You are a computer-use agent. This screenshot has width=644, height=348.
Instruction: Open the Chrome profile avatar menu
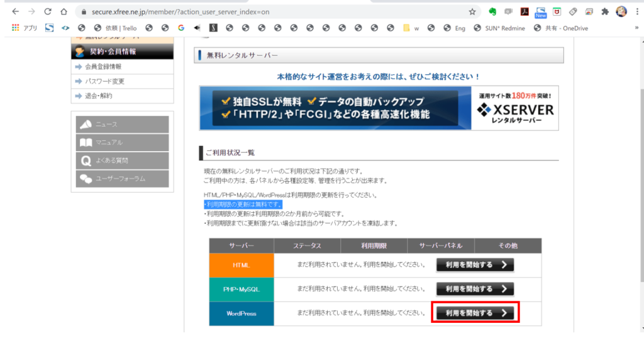click(x=621, y=11)
